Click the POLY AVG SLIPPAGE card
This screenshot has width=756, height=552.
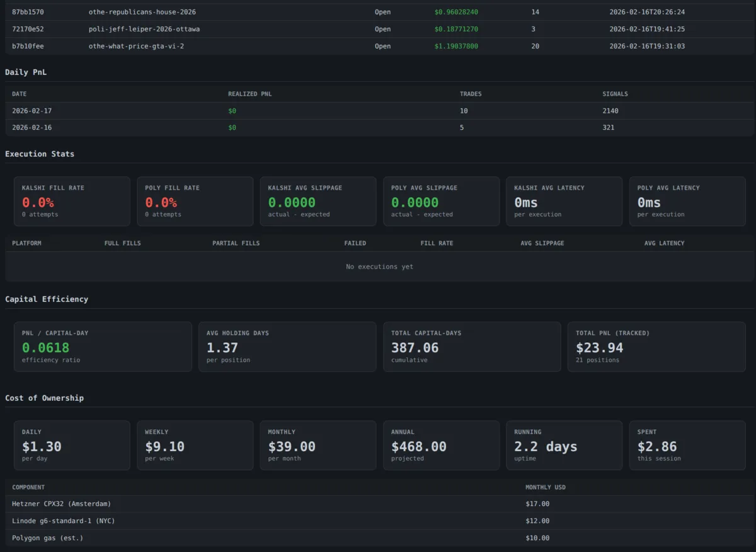point(441,201)
